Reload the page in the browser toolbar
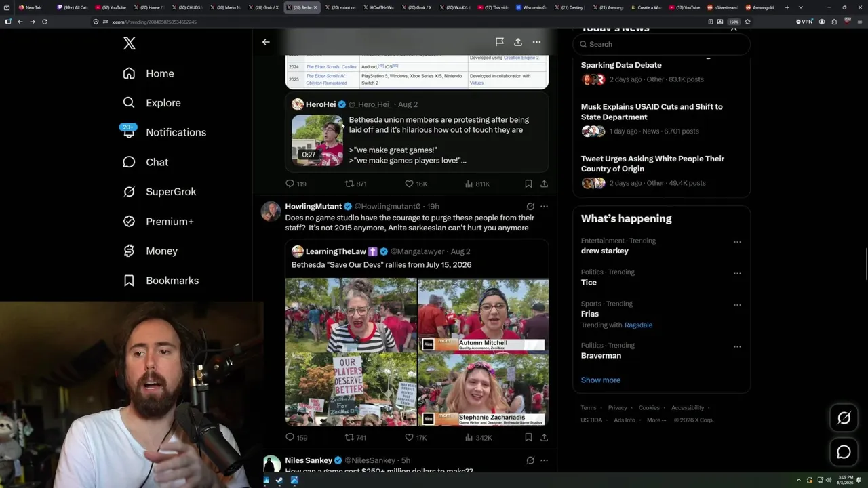This screenshot has height=488, width=868. pyautogui.click(x=45, y=22)
